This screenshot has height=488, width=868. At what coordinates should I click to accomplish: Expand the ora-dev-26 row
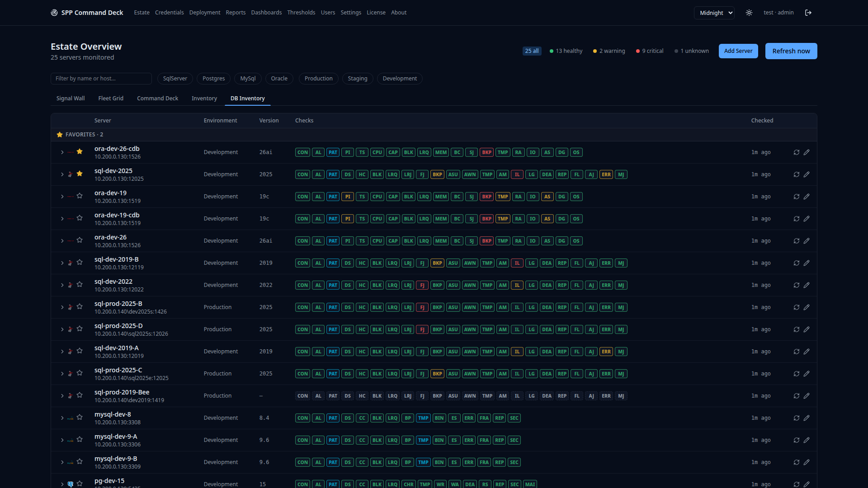click(62, 241)
